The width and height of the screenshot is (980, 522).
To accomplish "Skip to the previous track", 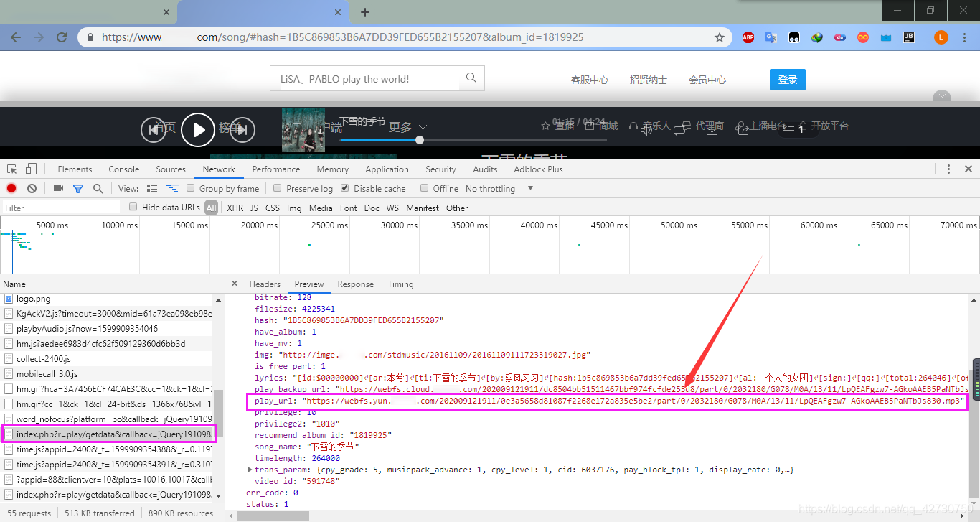I will 152,129.
